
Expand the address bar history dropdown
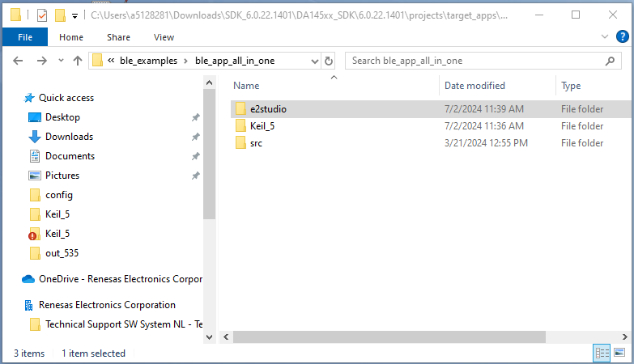(x=315, y=61)
